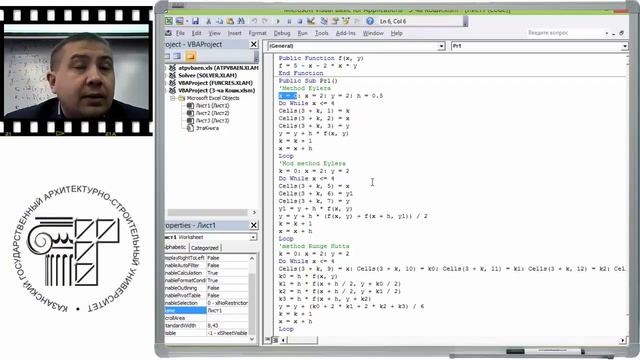Click the Properties list scroll down arrow
Viewport: 640px width, 360px height.
252,339
